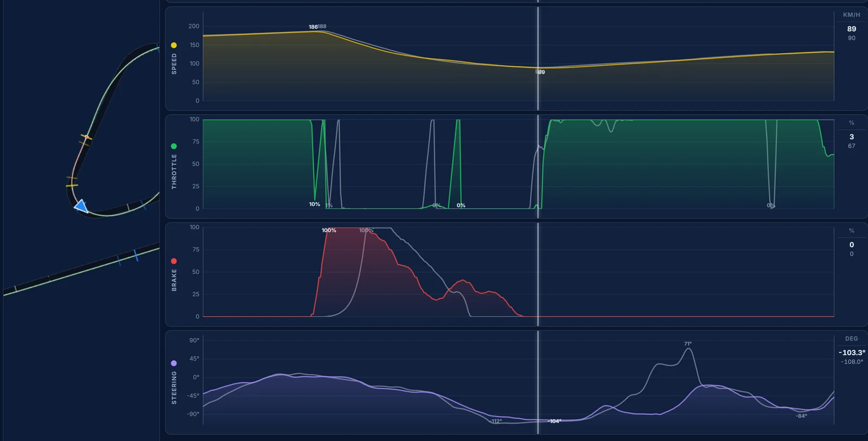Click the red Brake channel dot
This screenshot has height=441, width=868.
click(174, 261)
